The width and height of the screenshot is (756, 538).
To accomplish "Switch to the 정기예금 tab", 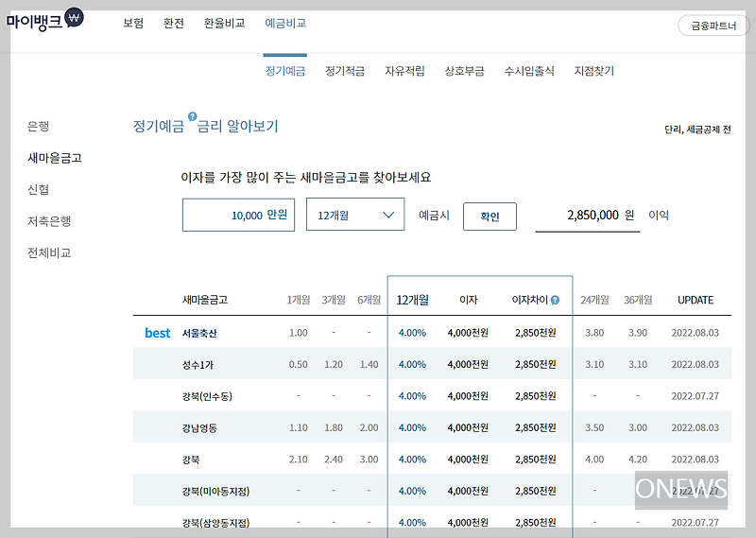I will click(285, 71).
